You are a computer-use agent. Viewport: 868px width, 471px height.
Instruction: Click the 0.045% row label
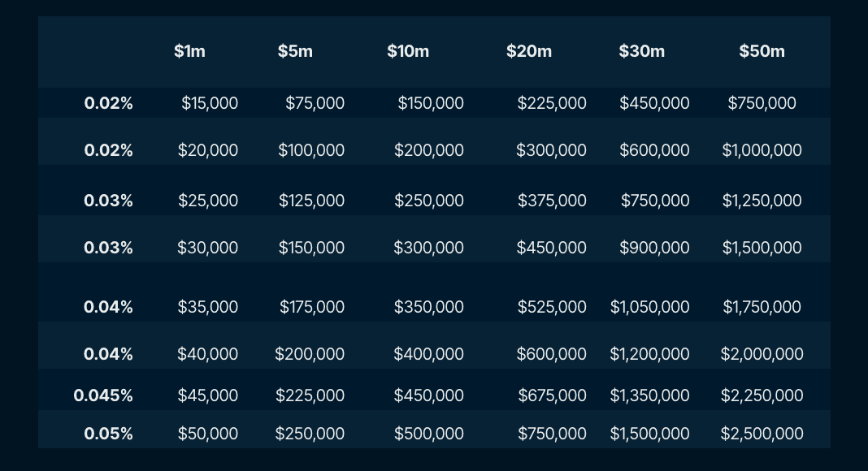[x=103, y=395]
